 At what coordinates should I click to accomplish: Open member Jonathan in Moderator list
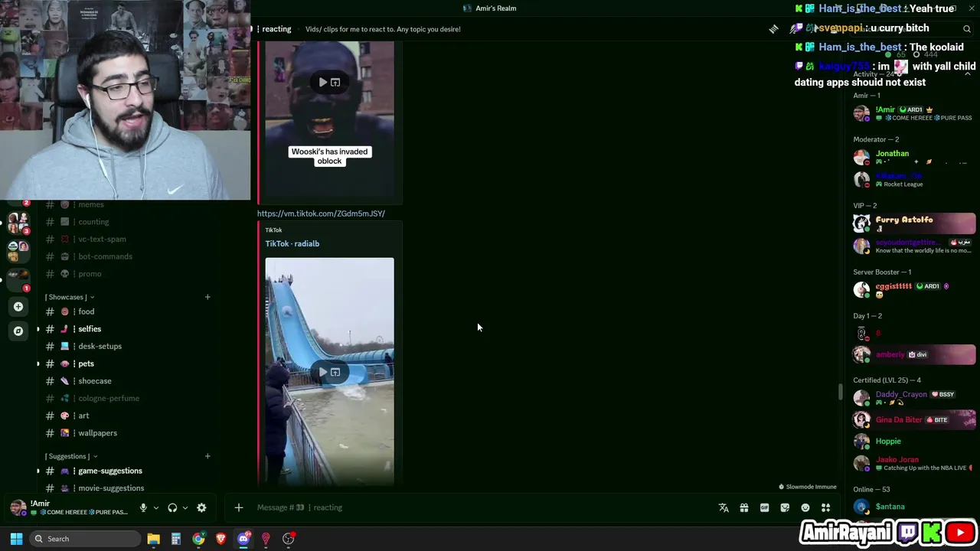point(913,157)
